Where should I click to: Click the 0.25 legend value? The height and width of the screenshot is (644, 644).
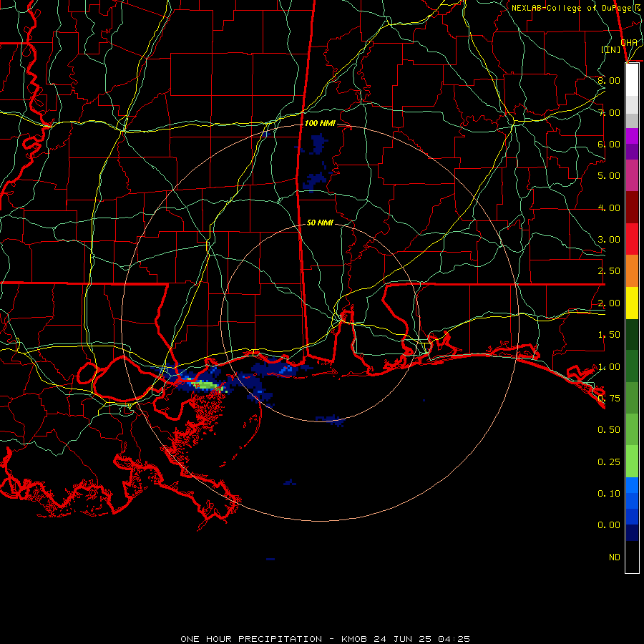[x=609, y=462]
